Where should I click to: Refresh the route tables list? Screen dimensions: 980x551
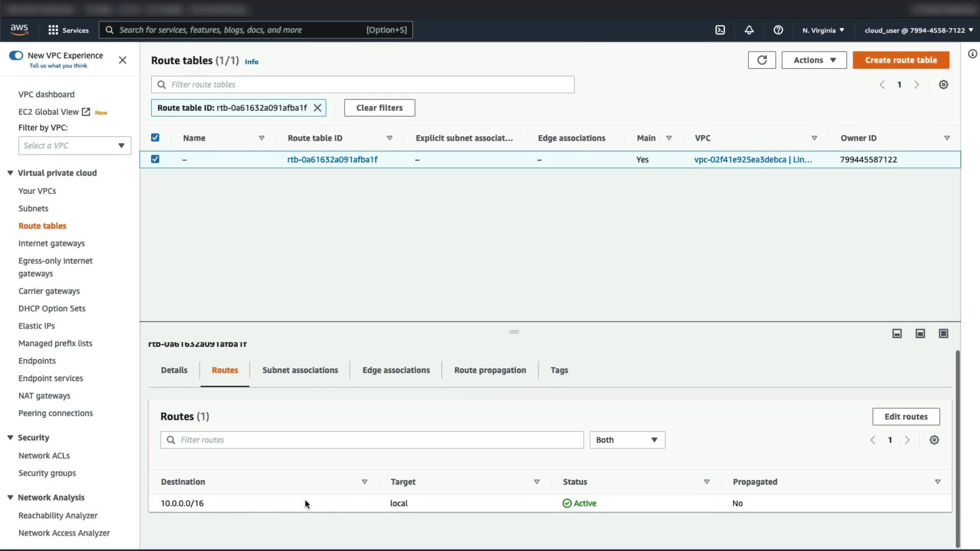[762, 60]
